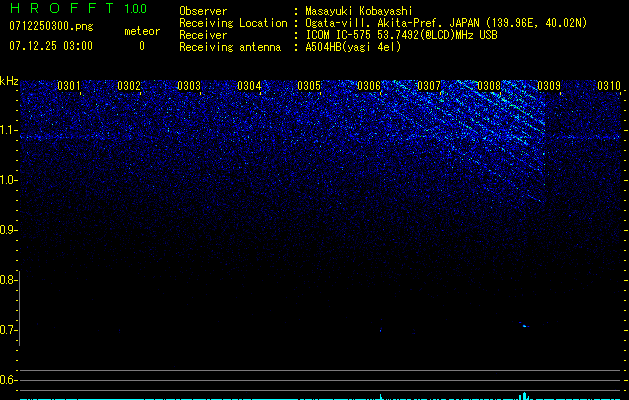Click the meteor count value 0
629x400 pixels.
pyautogui.click(x=142, y=46)
